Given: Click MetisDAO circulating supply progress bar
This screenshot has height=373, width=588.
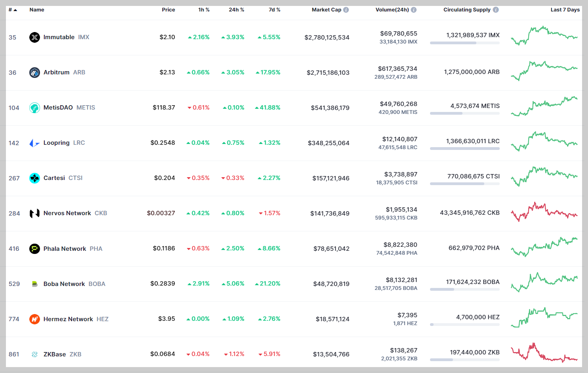Looking at the screenshot, I should [x=465, y=114].
